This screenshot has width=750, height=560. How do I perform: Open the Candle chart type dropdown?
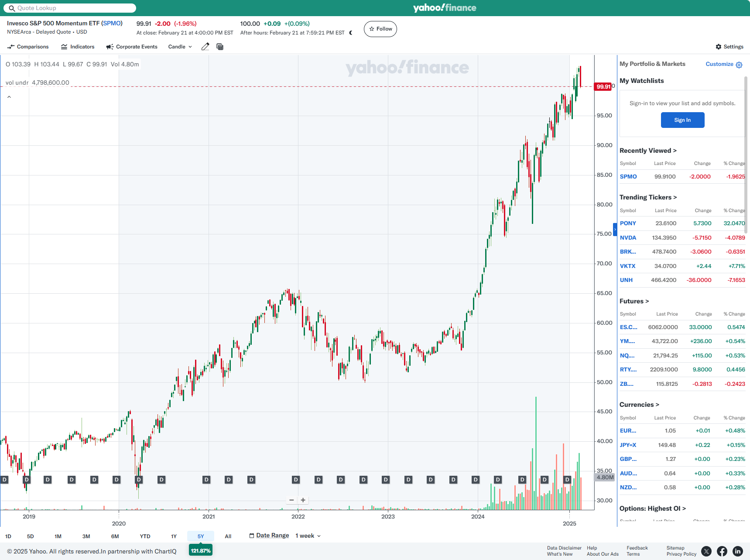coord(180,47)
